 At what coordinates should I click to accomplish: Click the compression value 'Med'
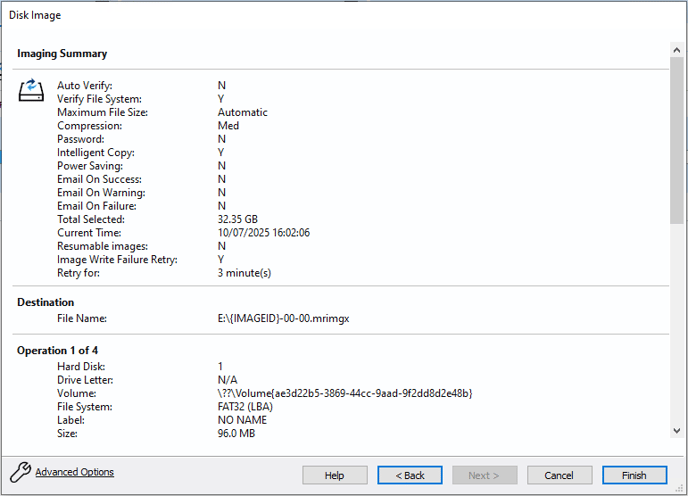[228, 126]
